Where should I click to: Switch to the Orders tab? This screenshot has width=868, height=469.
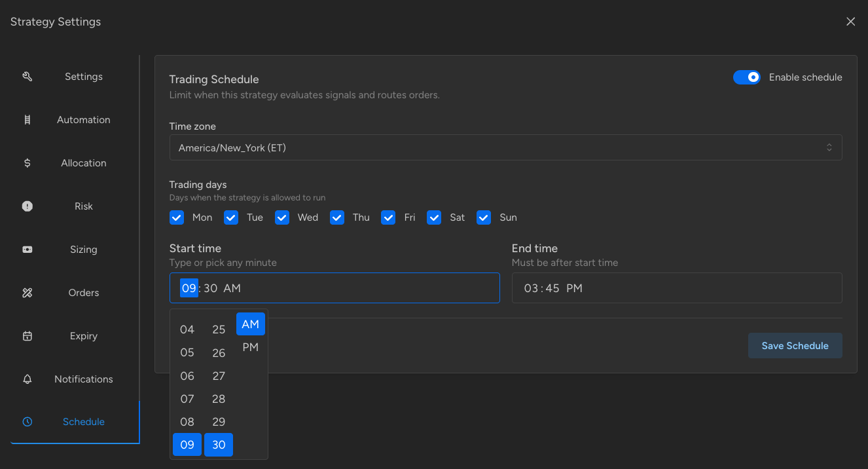click(75, 293)
